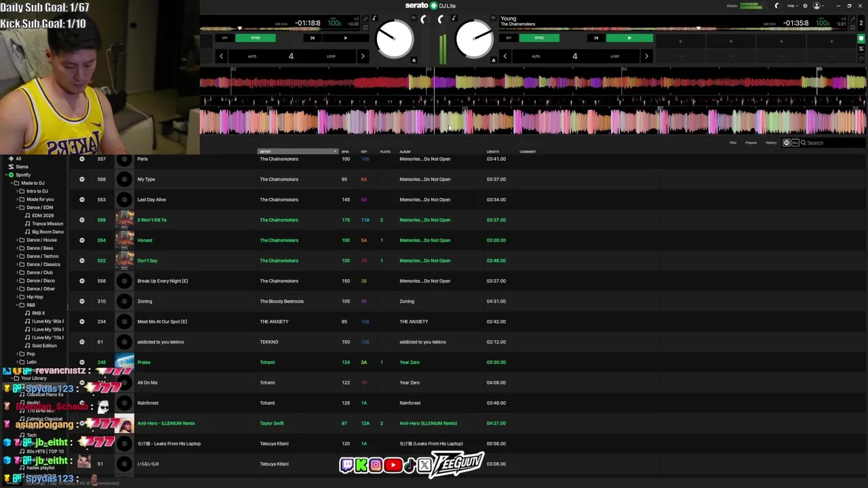Collapse the Spotify tree node
This screenshot has width=868, height=488.
[x=5, y=175]
